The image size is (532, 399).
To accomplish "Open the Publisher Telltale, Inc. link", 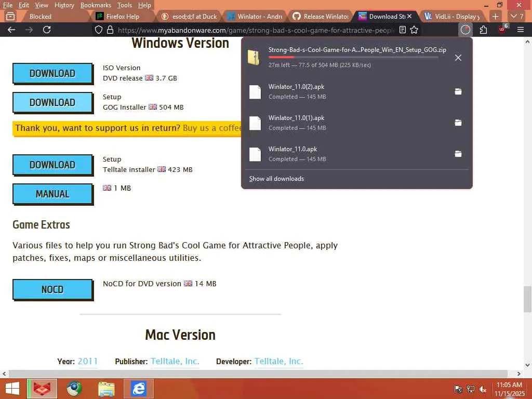I will click(175, 362).
